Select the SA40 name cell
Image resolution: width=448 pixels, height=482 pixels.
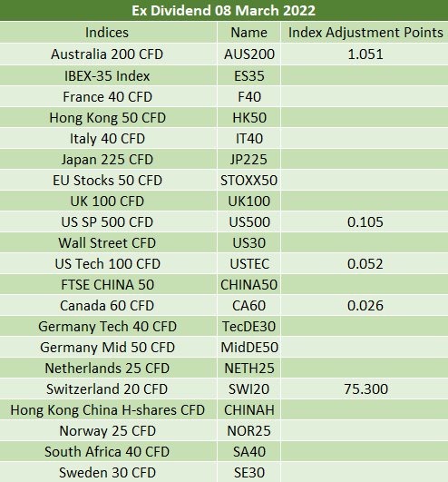coord(249,451)
